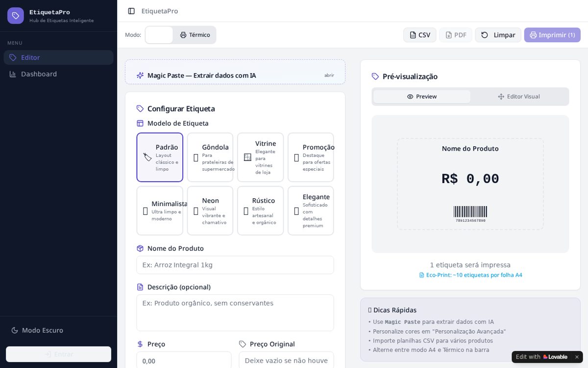Select the Vitrine label model
The width and height of the screenshot is (588, 368).
coord(261,158)
